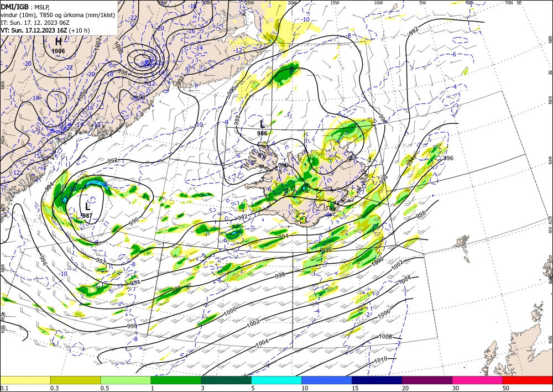Click the legend scale value 20
The height and width of the screenshot is (392, 553).
coord(405,388)
